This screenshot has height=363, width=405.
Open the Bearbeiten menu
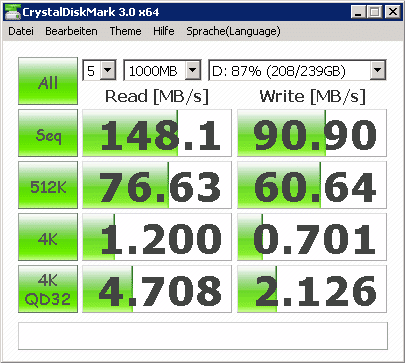71,31
